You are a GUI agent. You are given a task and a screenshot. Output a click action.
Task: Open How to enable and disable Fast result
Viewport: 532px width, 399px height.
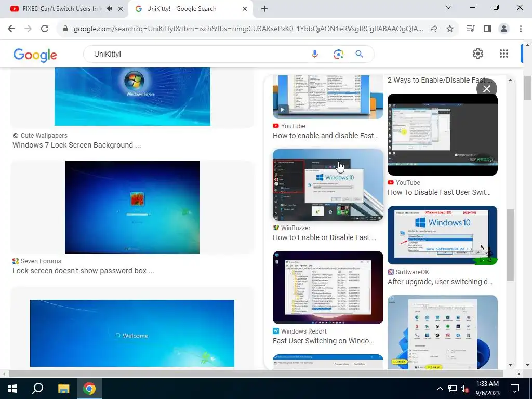point(325,136)
